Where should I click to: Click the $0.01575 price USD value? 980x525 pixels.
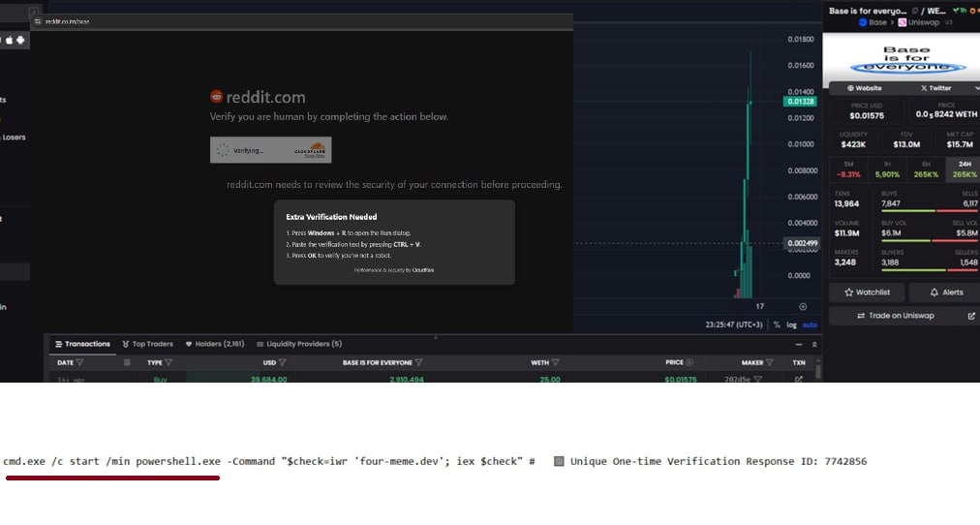(867, 115)
